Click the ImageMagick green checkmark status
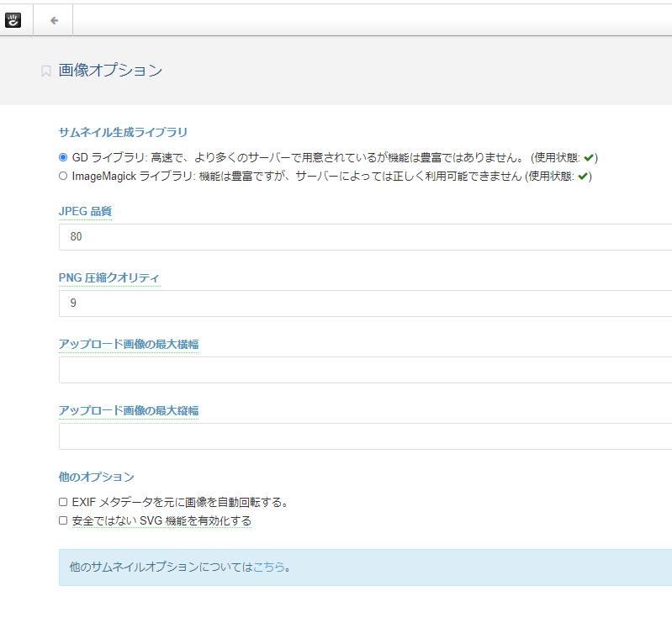The image size is (672, 644). [583, 176]
